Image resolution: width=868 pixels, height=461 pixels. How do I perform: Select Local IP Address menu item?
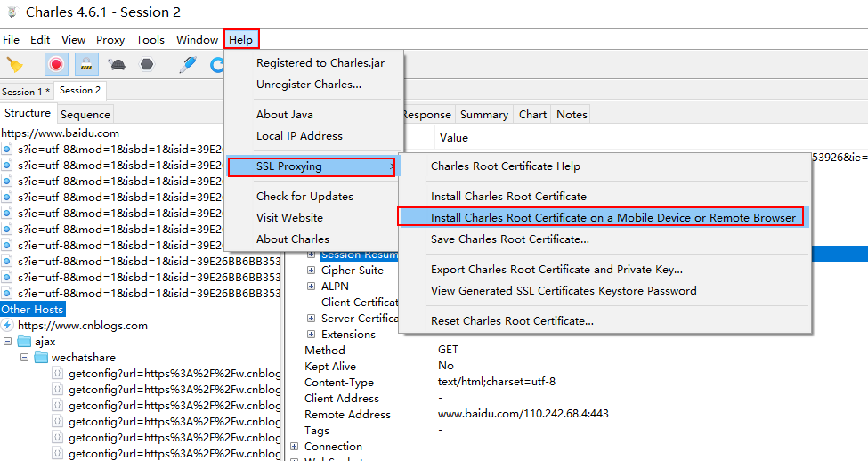314,136
